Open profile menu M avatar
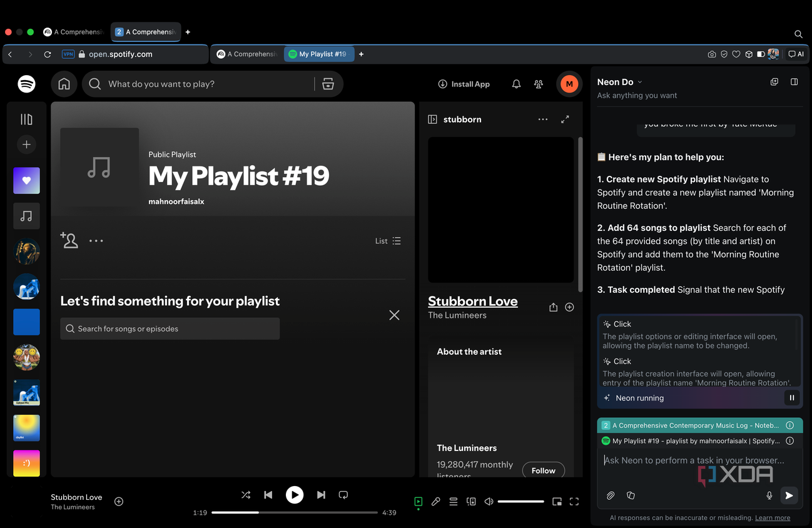The image size is (812, 528). click(x=569, y=84)
